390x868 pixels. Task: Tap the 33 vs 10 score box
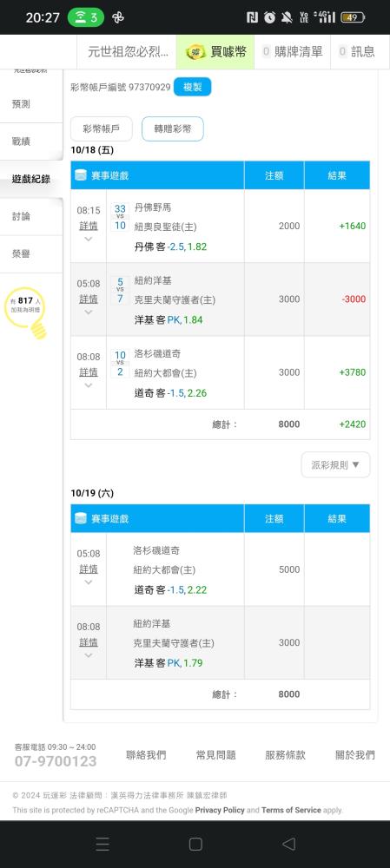(120, 217)
